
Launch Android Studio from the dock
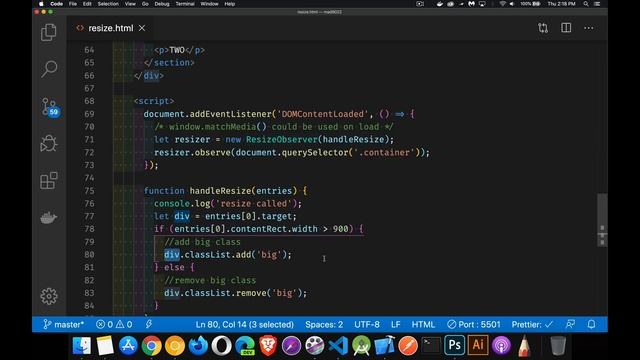tap(361, 346)
